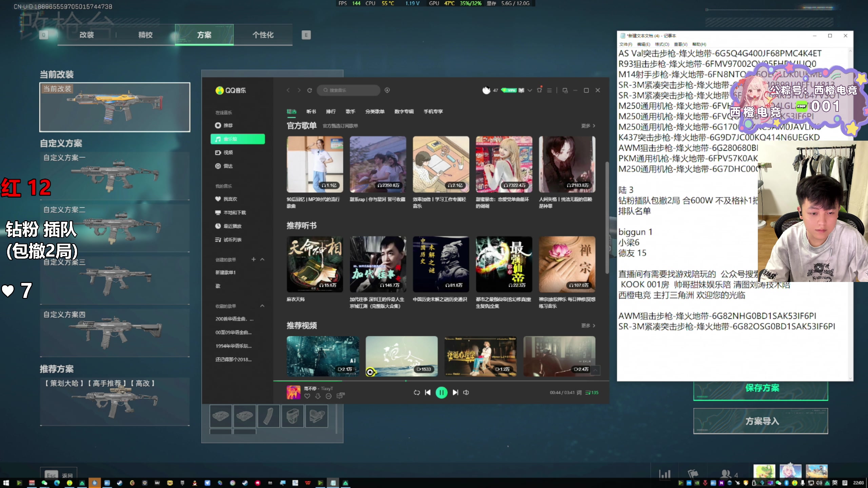Click the now-playing album cover thumbnail

(294, 392)
